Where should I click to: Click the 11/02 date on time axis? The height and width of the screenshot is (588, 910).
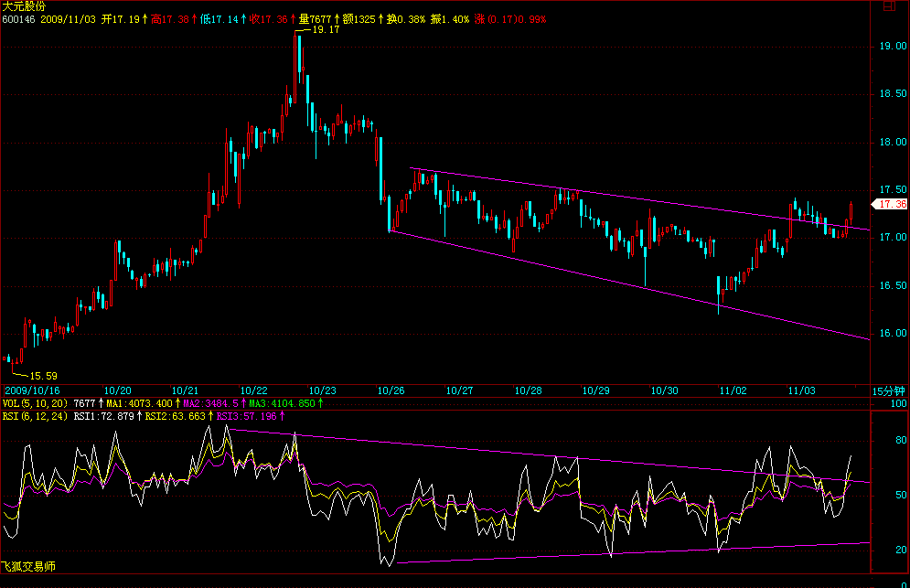point(733,390)
